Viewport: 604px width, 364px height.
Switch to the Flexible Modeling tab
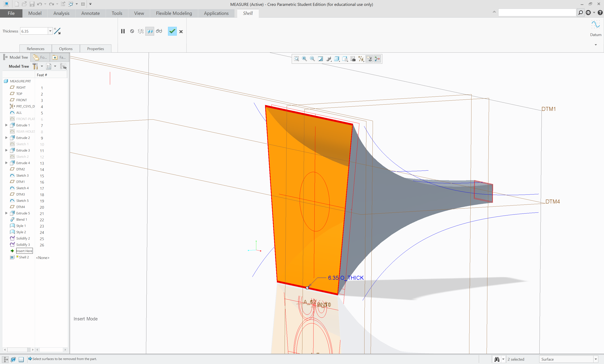click(174, 13)
